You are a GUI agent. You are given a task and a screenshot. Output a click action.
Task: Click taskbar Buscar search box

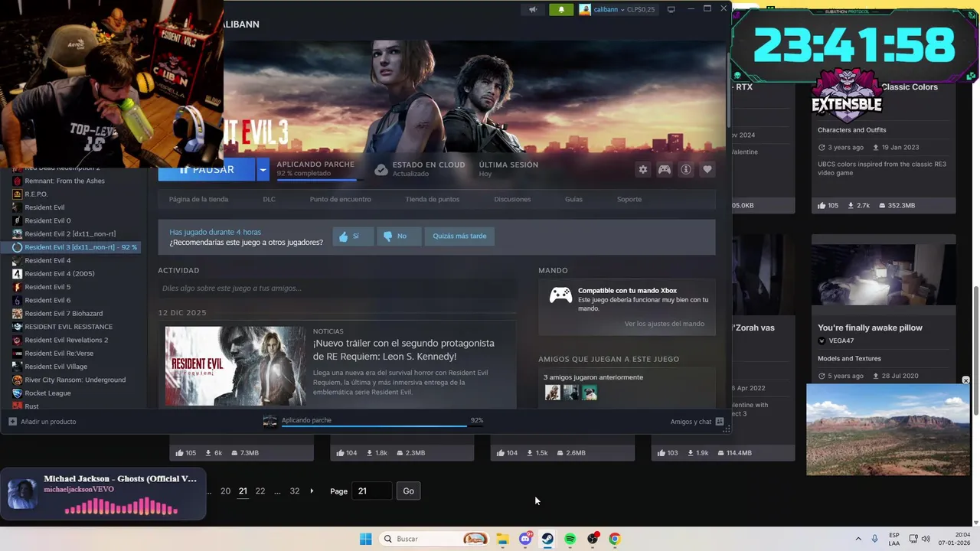click(x=434, y=539)
